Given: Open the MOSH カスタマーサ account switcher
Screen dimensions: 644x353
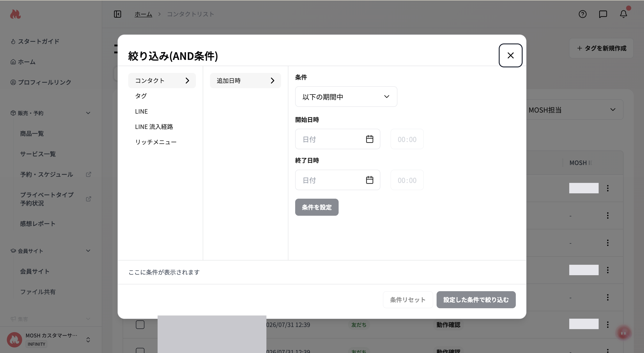Looking at the screenshot, I should 51,340.
